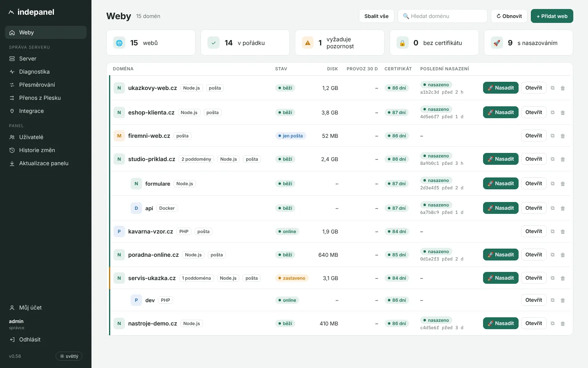Add a site with Přidat web
Image resolution: width=588 pixels, height=368 pixels.
click(x=552, y=16)
